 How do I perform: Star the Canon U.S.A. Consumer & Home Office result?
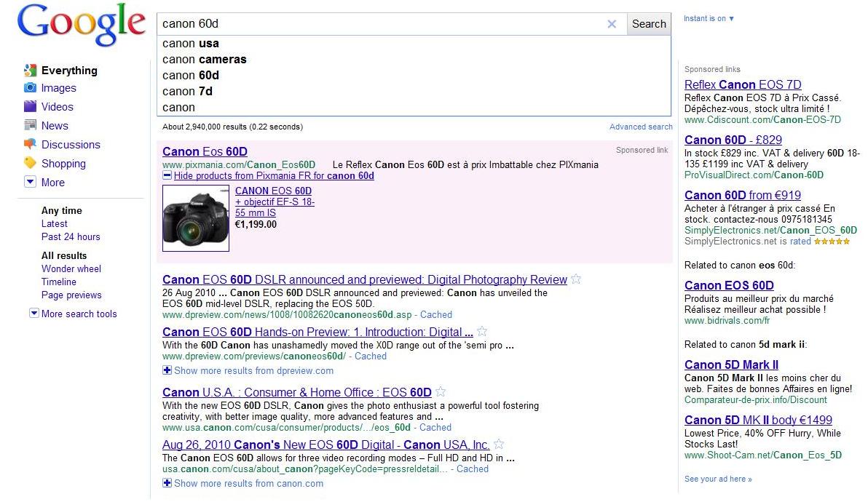(441, 391)
